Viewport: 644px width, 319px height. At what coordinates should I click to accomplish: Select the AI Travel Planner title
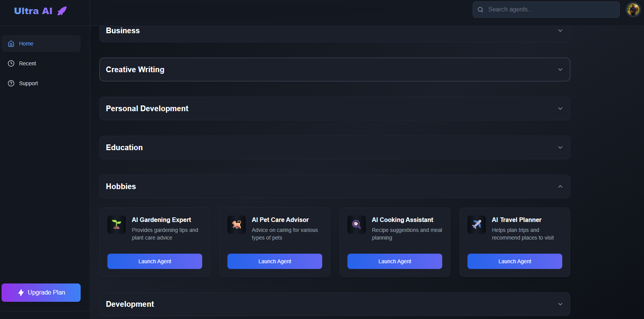(516, 220)
